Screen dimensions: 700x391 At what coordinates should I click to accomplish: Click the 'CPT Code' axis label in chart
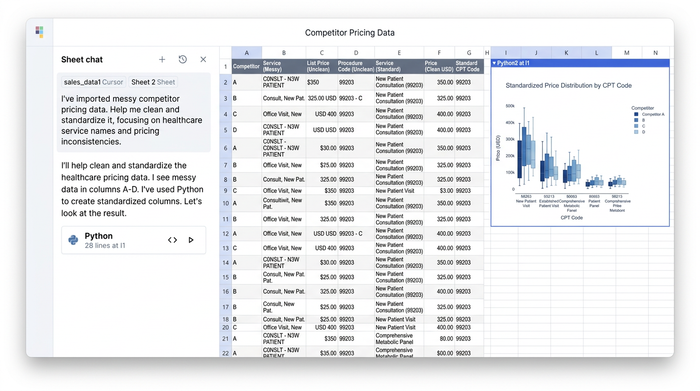(571, 218)
